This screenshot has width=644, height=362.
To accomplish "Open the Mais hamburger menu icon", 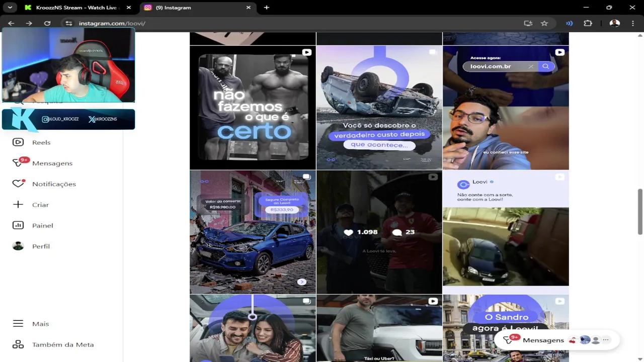I will coord(18,324).
